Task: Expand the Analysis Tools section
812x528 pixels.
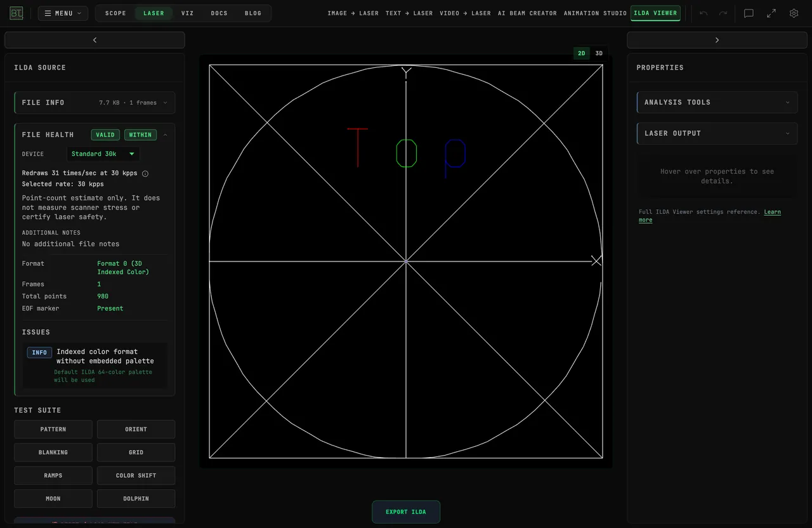Action: (717, 102)
